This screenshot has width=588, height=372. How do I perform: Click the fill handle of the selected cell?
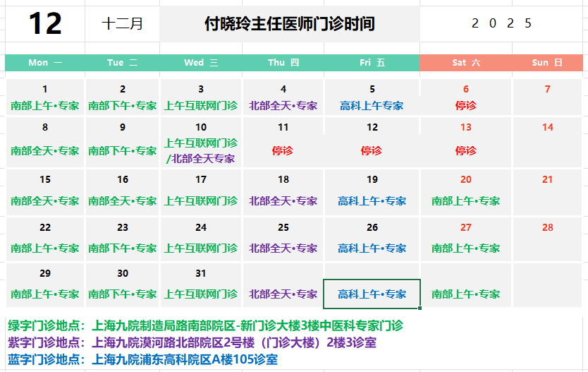pos(420,308)
